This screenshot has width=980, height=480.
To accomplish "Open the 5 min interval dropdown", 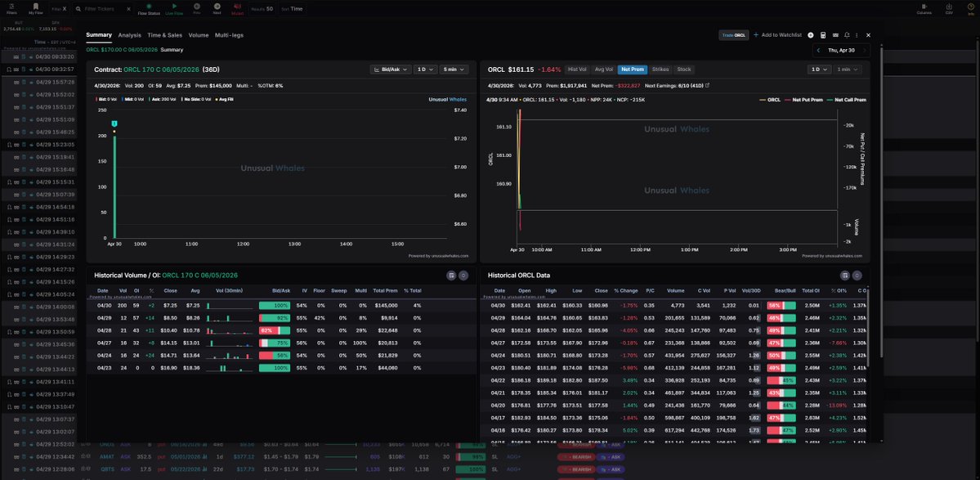I will [x=454, y=70].
